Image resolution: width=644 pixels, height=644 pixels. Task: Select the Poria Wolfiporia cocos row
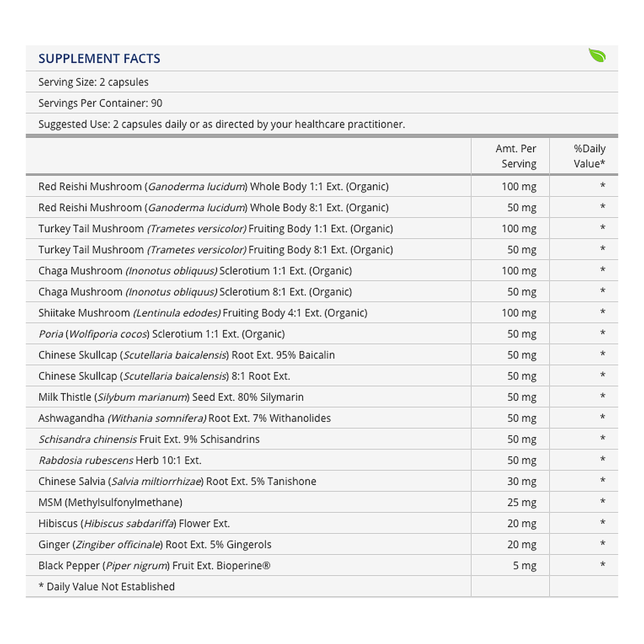tap(322, 334)
